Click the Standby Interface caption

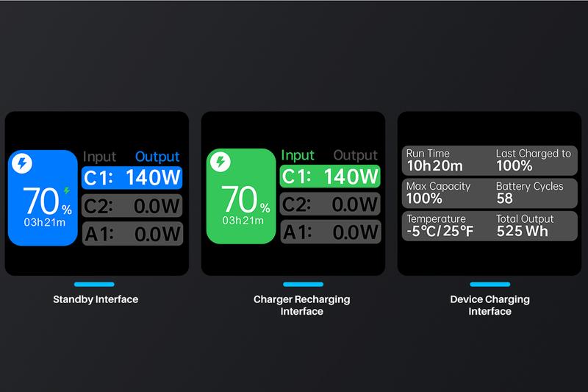coord(96,299)
